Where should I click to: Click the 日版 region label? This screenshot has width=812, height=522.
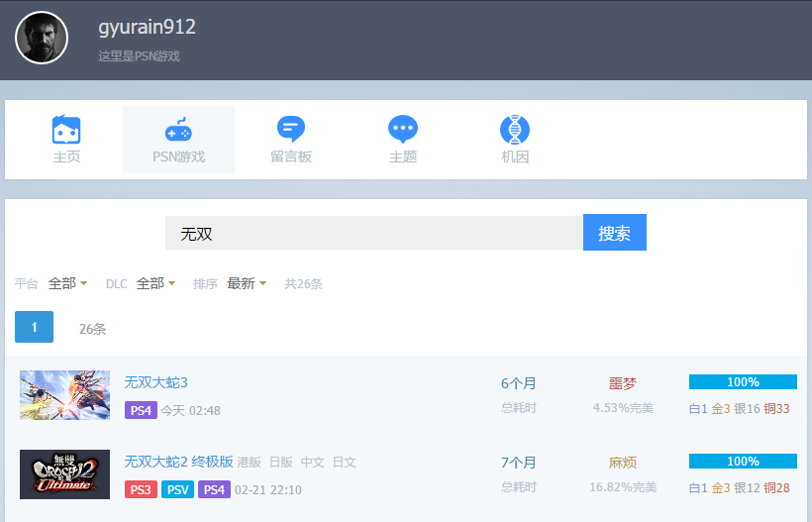click(281, 462)
